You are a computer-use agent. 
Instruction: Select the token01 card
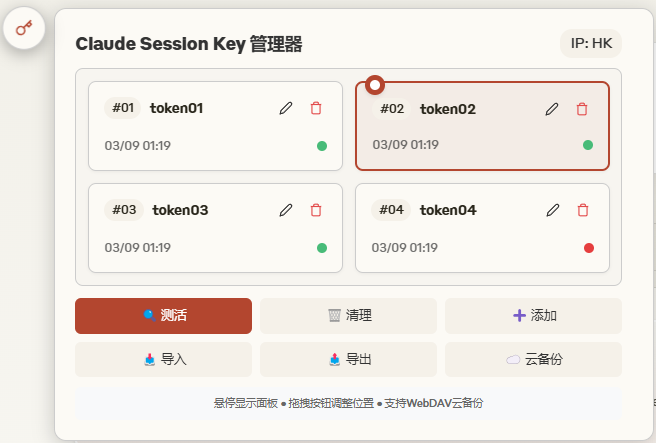(x=215, y=126)
